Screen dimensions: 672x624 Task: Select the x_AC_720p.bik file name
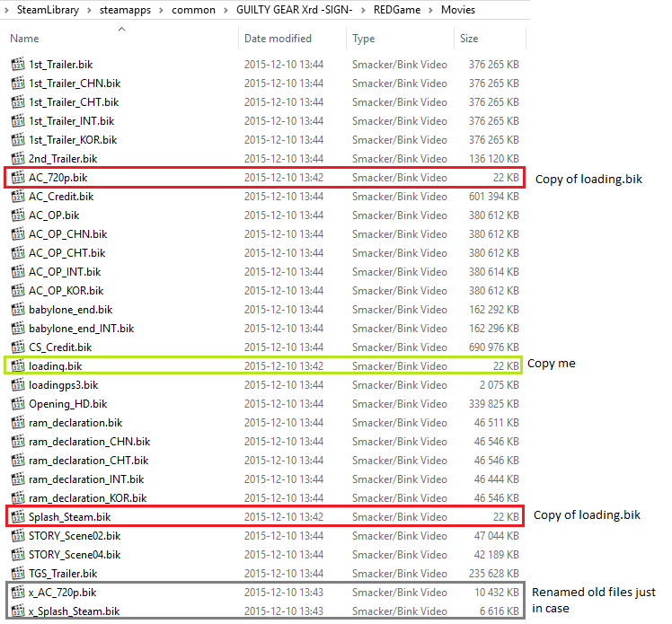pyautogui.click(x=63, y=593)
